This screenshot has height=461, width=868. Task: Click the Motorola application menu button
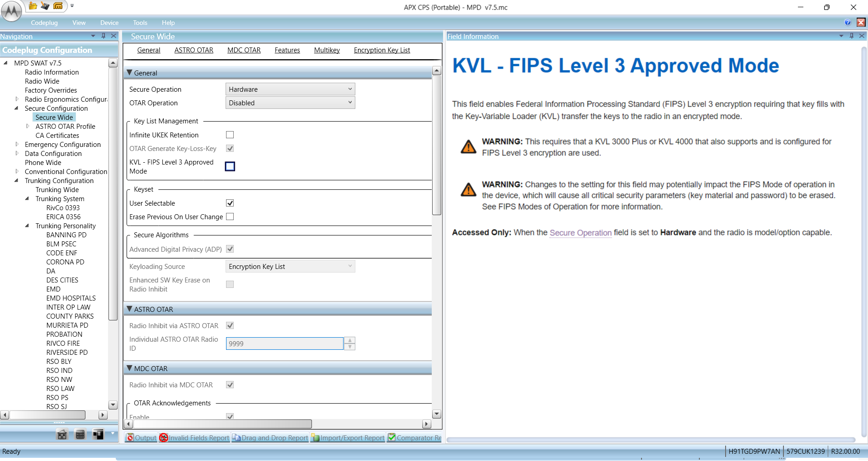pos(11,11)
